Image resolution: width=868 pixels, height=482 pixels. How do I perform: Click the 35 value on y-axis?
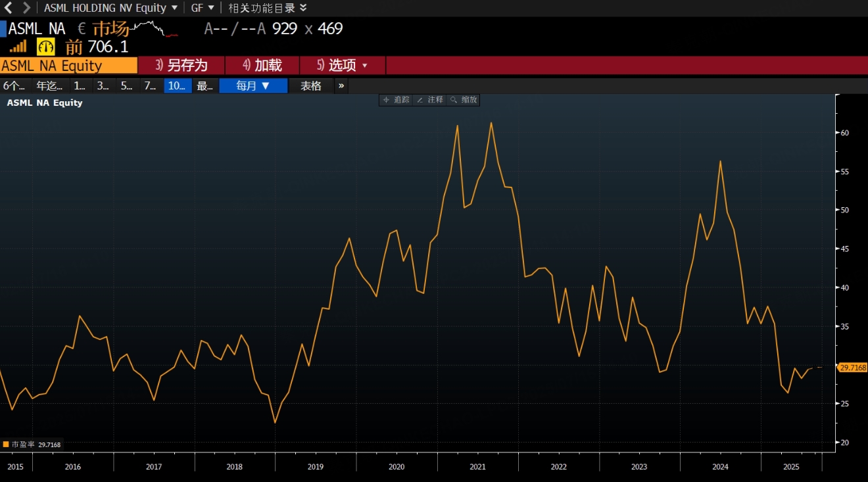[845, 326]
